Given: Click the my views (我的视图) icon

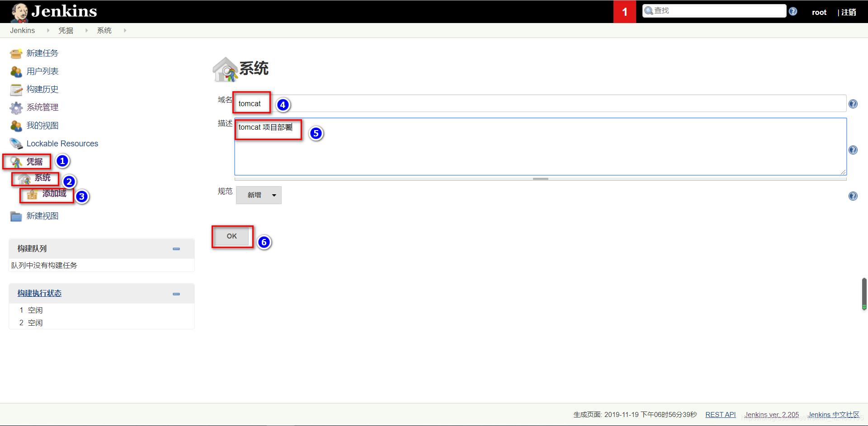Looking at the screenshot, I should pos(16,126).
